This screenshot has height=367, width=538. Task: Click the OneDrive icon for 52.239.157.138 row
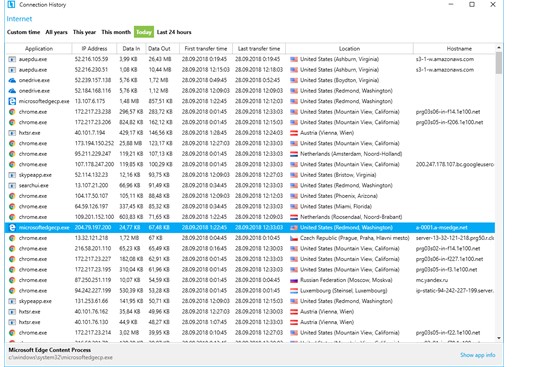click(x=12, y=80)
